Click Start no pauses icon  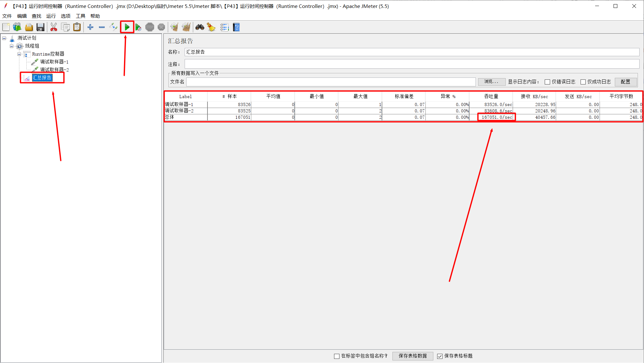138,27
